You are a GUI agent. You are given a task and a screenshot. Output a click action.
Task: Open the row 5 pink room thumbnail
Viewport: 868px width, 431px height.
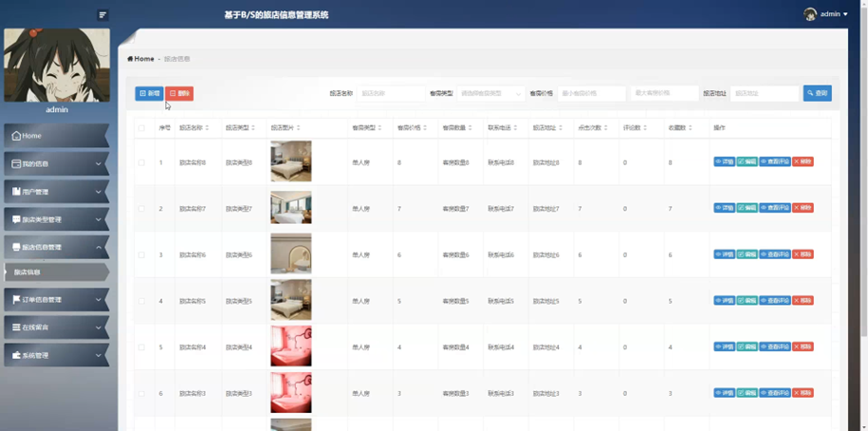point(291,347)
